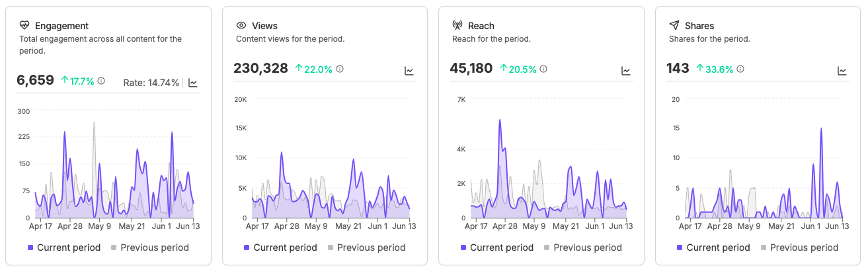Click the Views eye icon

[241, 26]
